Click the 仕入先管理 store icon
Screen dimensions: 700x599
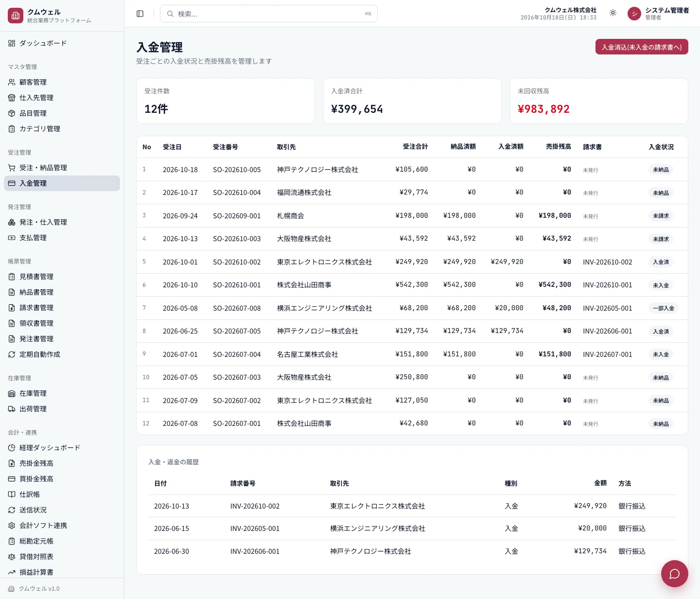(x=12, y=98)
